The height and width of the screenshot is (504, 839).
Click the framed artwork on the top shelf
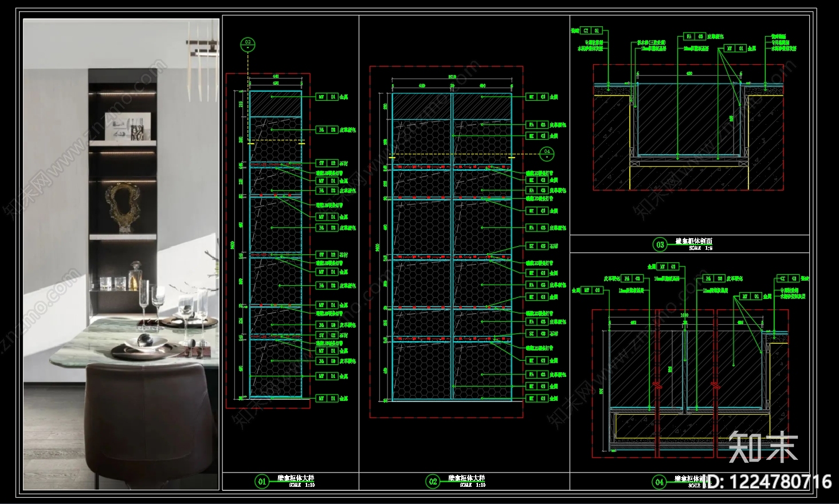coord(129,126)
